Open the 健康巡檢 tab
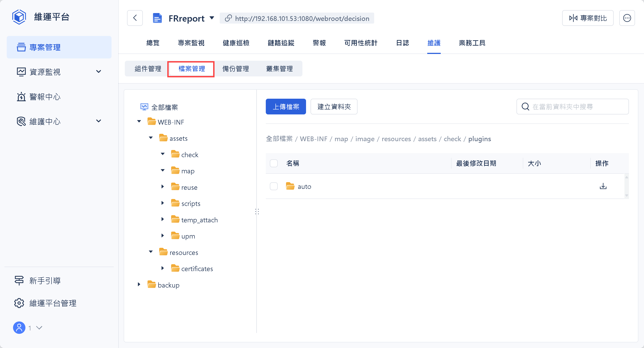Image resolution: width=644 pixels, height=348 pixels. (x=236, y=43)
